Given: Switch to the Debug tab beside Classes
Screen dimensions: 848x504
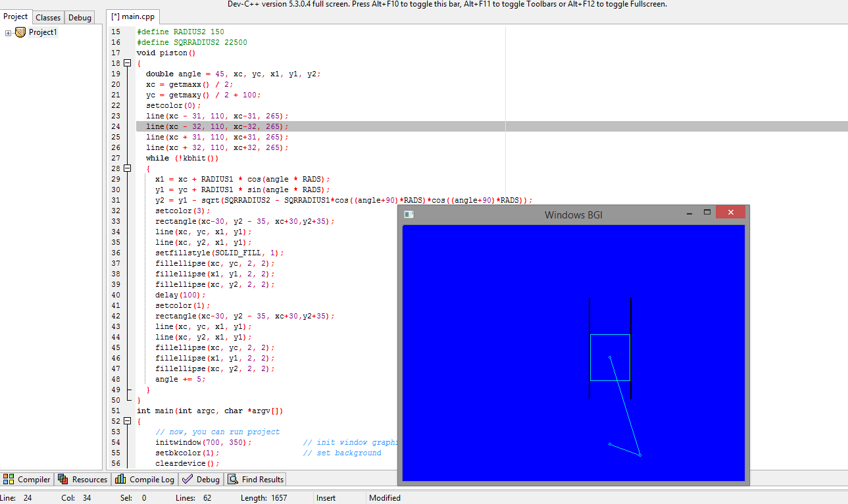Looking at the screenshot, I should (80, 18).
